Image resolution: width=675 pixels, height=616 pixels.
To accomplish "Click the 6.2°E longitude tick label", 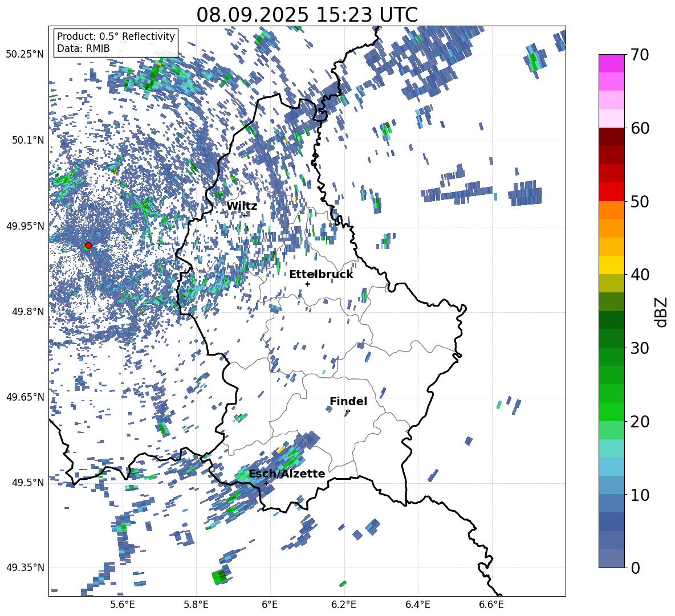I will (344, 605).
